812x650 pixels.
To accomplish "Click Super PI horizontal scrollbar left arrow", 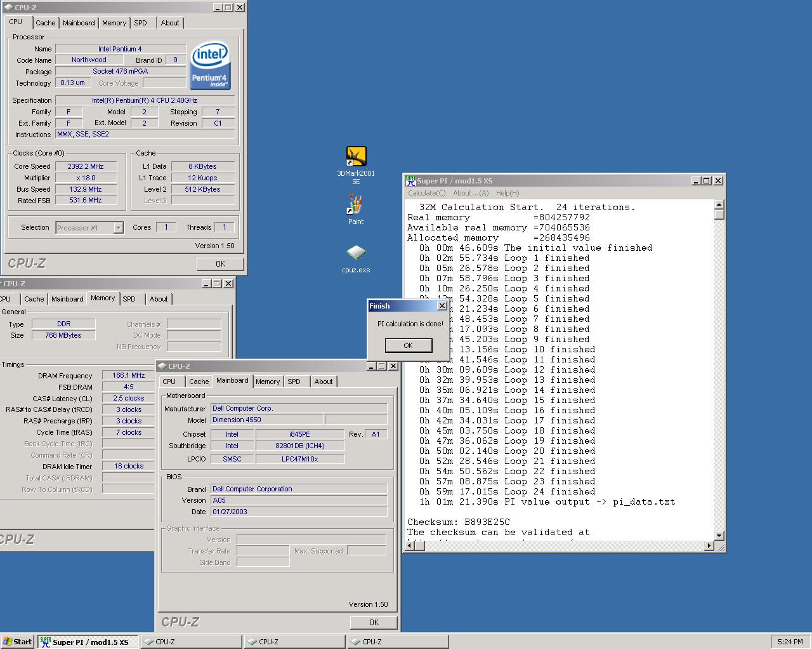I will click(410, 545).
